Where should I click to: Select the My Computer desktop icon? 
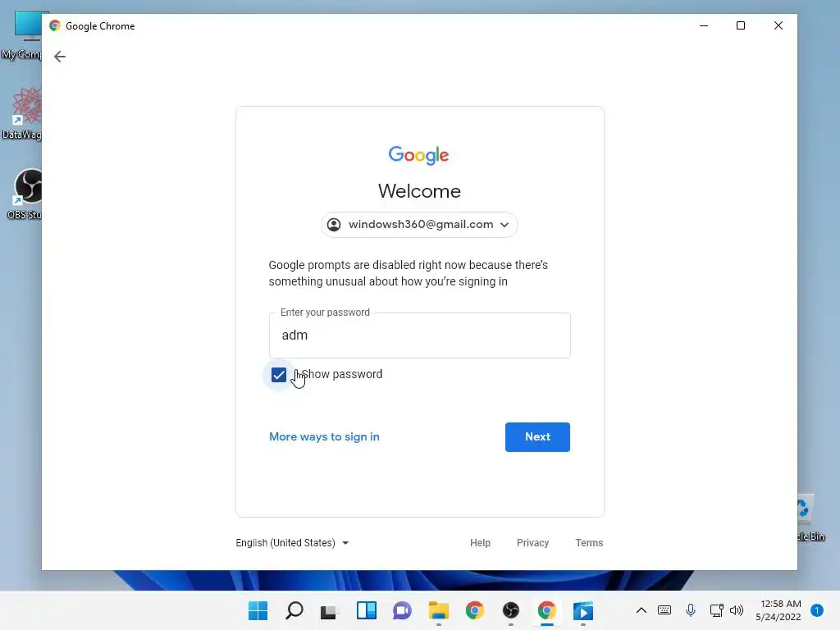click(21, 35)
